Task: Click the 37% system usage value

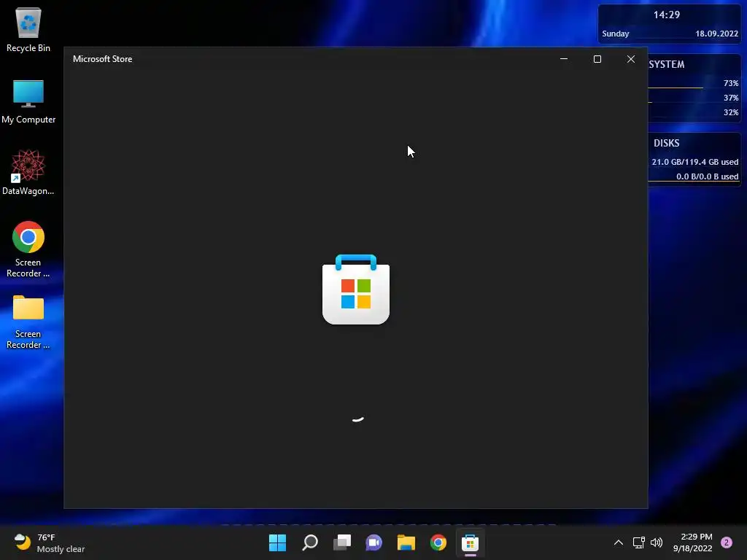Action: pos(731,98)
